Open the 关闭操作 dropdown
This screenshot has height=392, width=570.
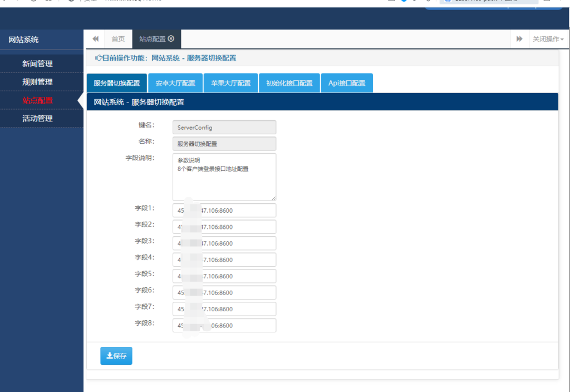548,39
